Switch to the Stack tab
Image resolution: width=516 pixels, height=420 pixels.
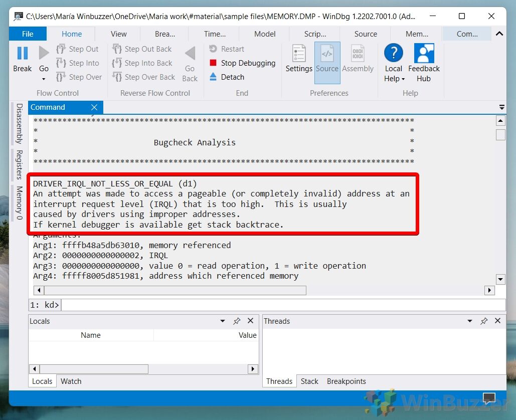(x=309, y=381)
